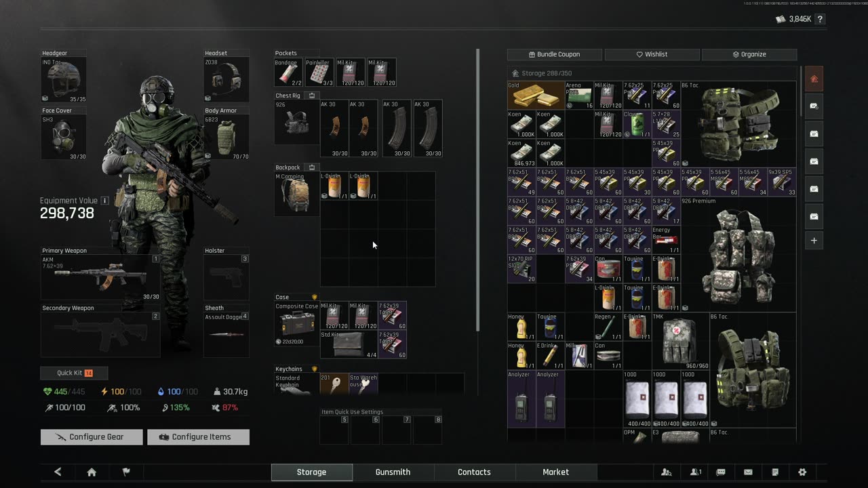This screenshot has height=488, width=868.
Task: Select the Assault Dagger sheath slot
Action: pos(226,334)
